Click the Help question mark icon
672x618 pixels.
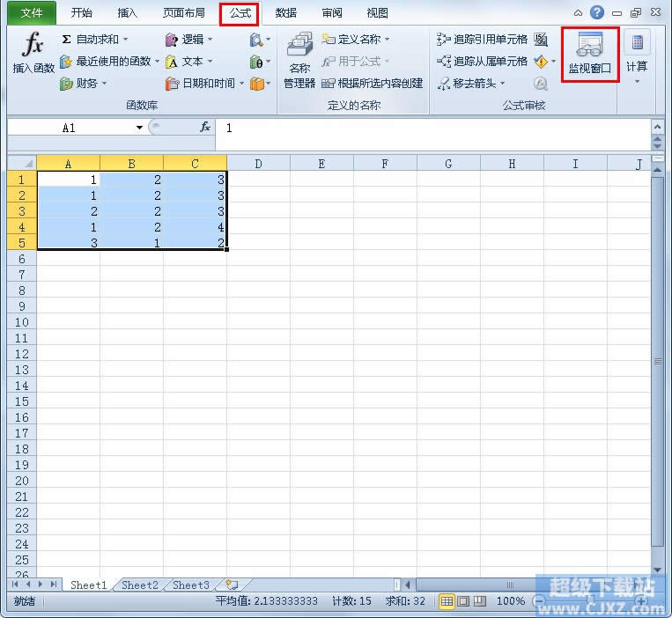(x=596, y=12)
